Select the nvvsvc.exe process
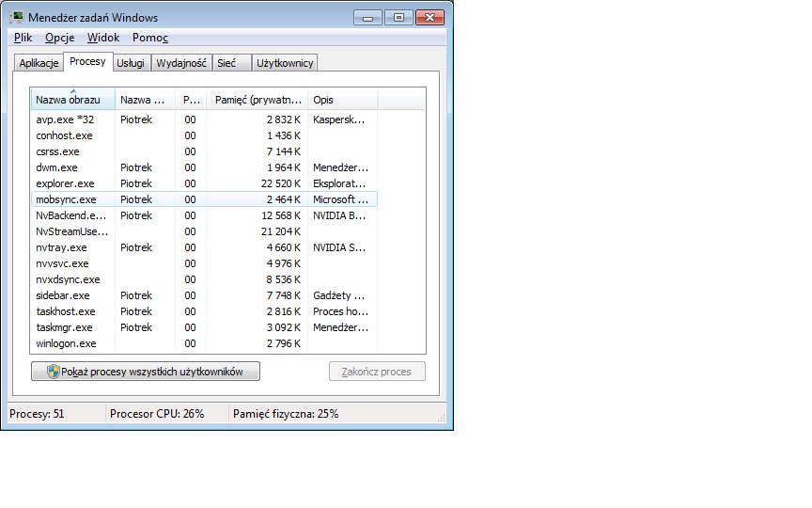This screenshot has height=508, width=812. point(204,263)
